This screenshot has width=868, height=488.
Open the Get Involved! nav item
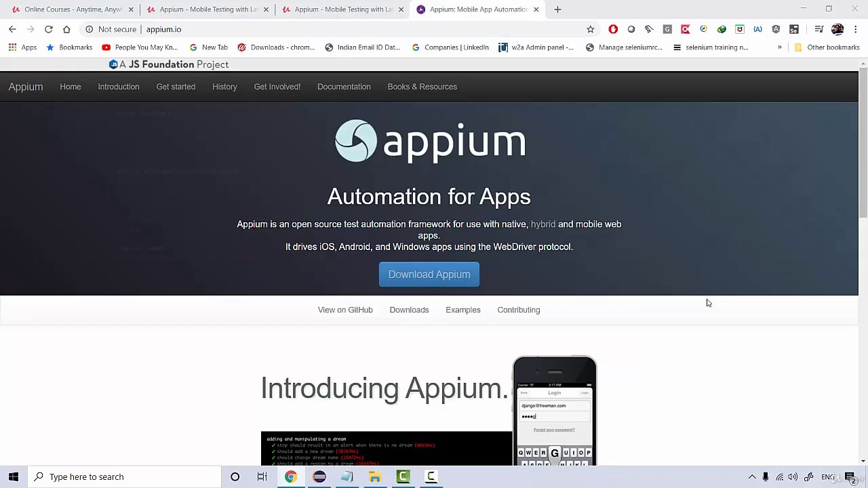pyautogui.click(x=277, y=87)
